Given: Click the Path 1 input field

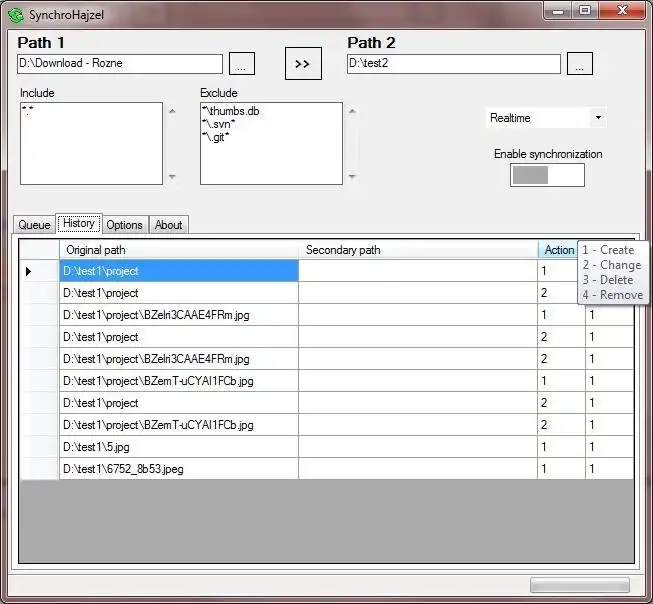Looking at the screenshot, I should 120,64.
